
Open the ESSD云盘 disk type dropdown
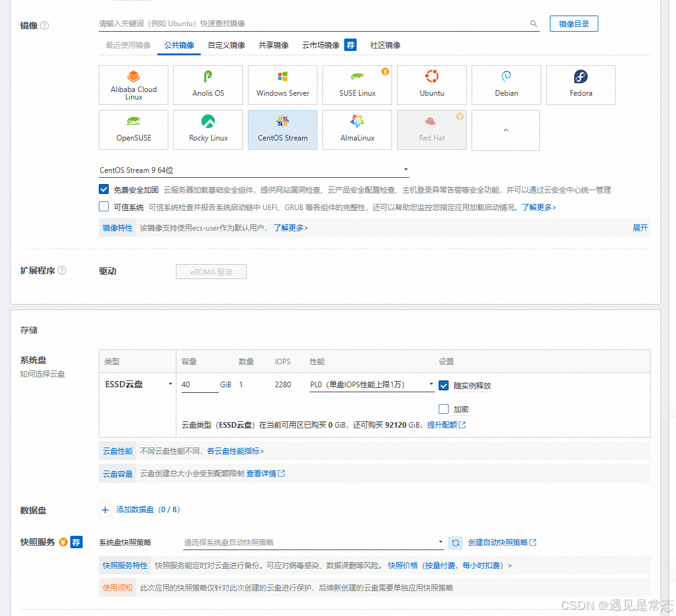138,384
